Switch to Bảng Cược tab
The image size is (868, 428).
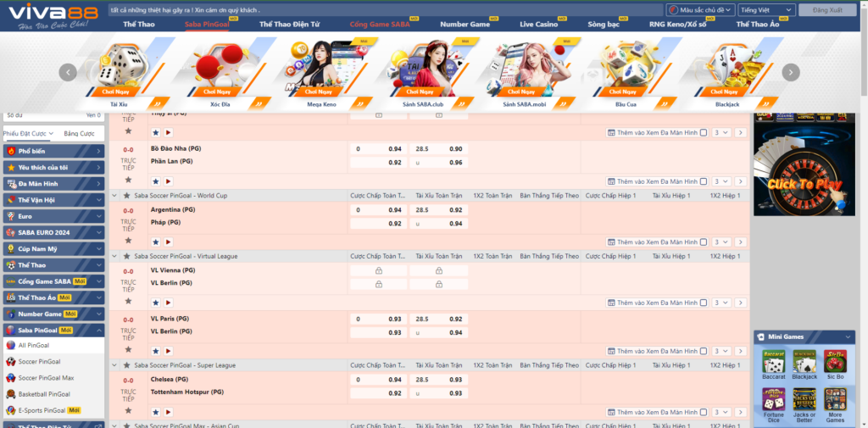point(79,133)
